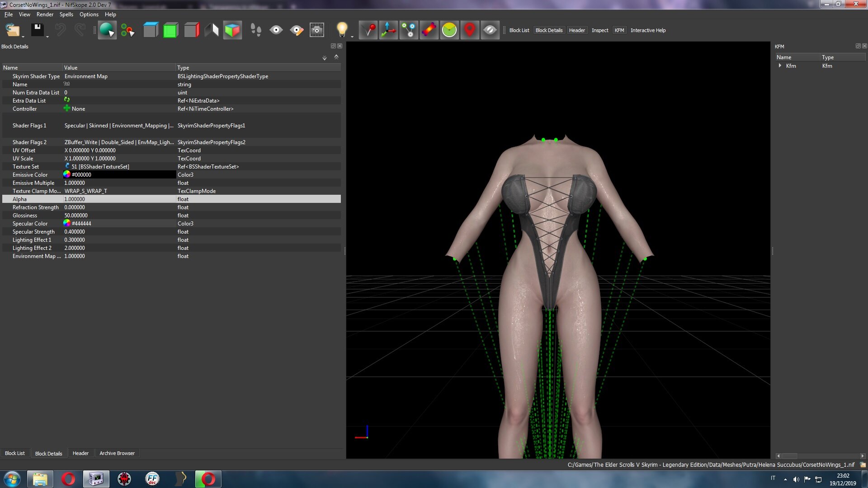The image size is (868, 488).
Task: Toggle the Block Details toolbar button
Action: [549, 30]
